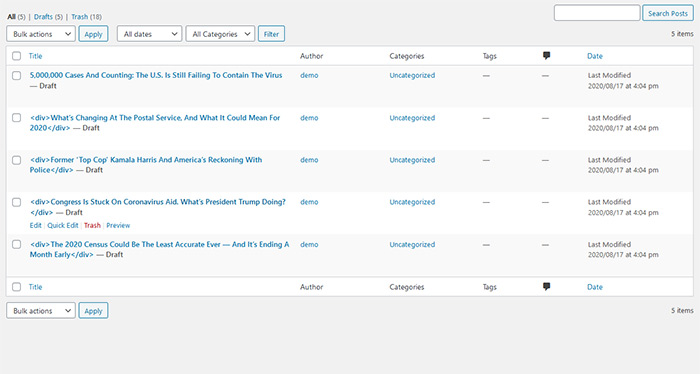Open 'The 2020 Census Could Be The Least Accurate' post
Viewport: 700px width, 374px height.
pos(159,249)
